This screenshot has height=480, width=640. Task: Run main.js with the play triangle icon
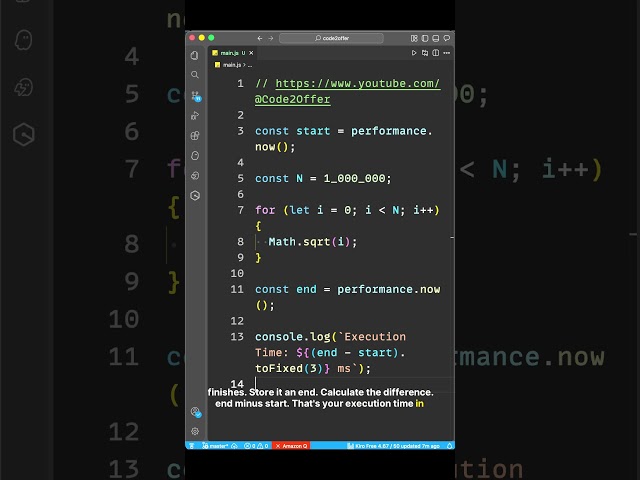tap(414, 53)
